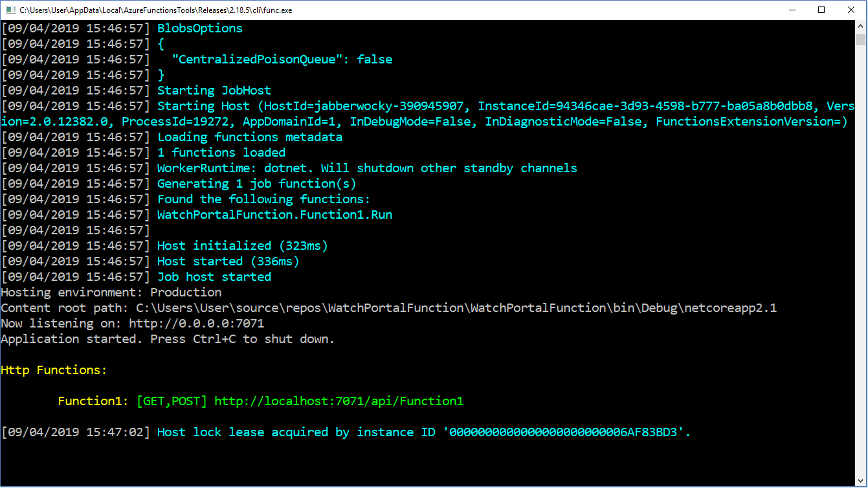Click the minimize button
Screen dimensions: 868x488
[x=792, y=10]
